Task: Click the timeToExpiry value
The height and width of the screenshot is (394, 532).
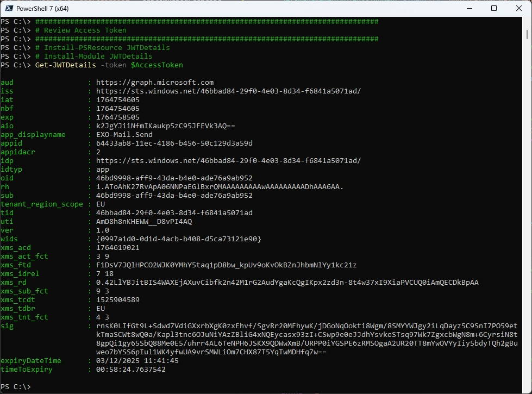Action: pyautogui.click(x=131, y=370)
